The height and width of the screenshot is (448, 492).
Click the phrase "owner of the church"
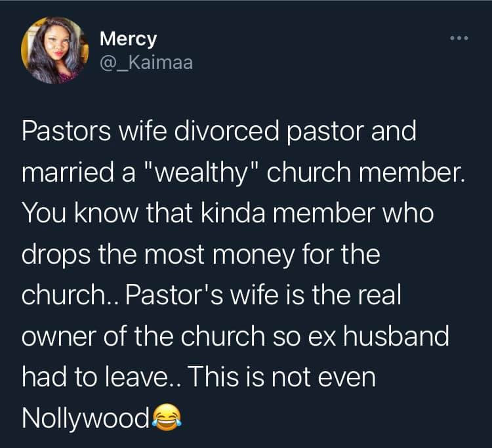pyautogui.click(x=144, y=336)
